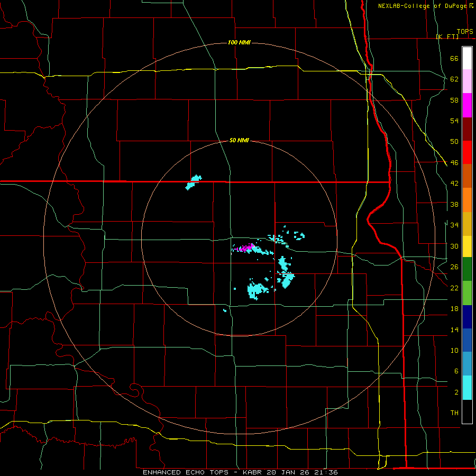476x476 pixels.
Task: Click the legend value '30'
Action: point(454,246)
